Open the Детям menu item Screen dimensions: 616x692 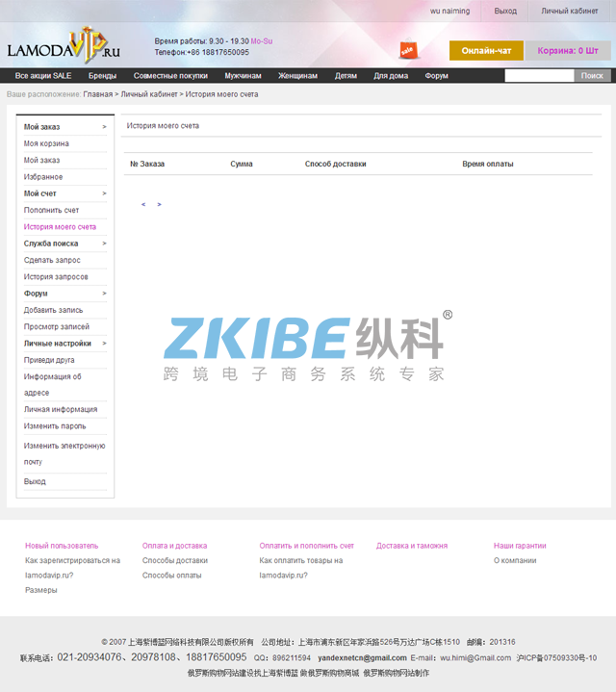point(346,76)
